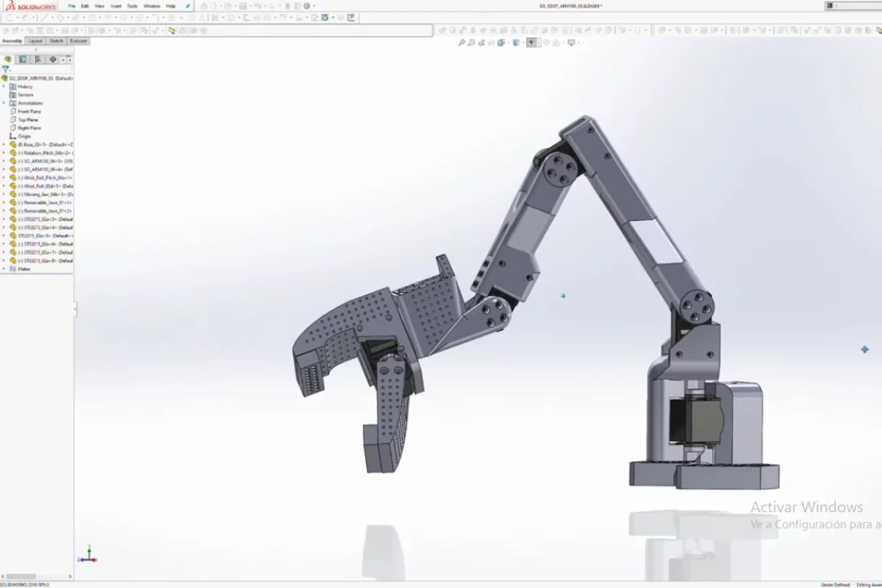Click the feature tree horizontal scrollbar
This screenshot has height=588, width=882.
tap(21, 576)
